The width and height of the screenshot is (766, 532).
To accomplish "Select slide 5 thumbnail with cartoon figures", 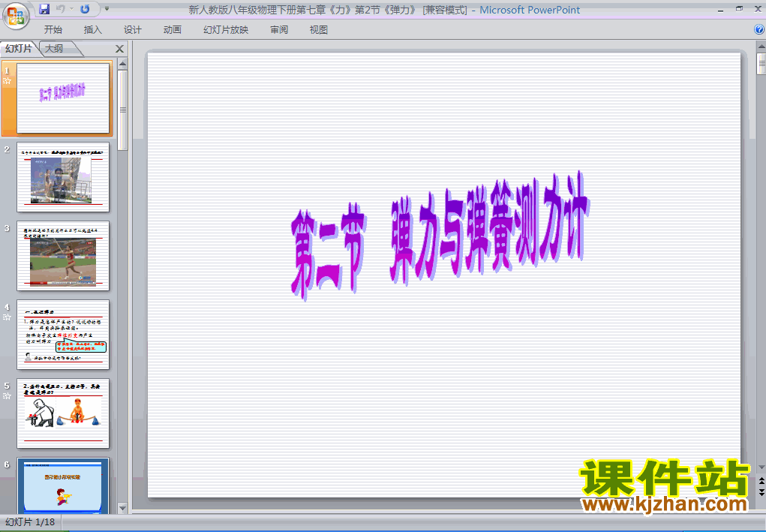I will coord(63,413).
